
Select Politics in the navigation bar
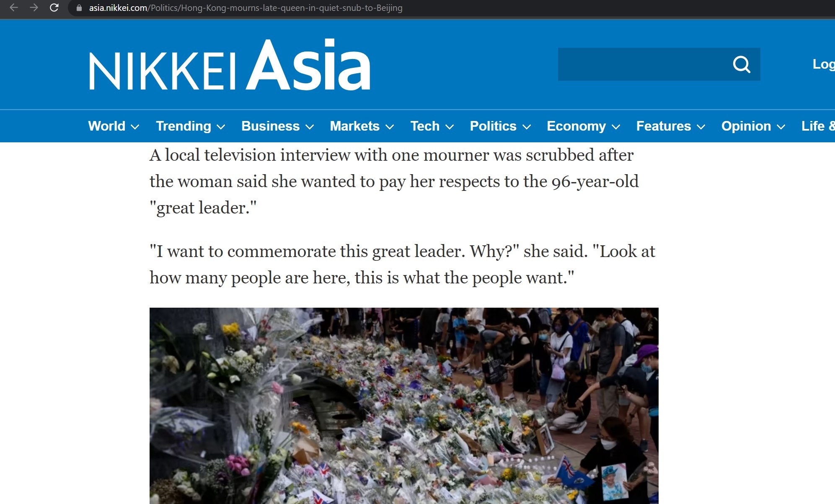pyautogui.click(x=493, y=126)
